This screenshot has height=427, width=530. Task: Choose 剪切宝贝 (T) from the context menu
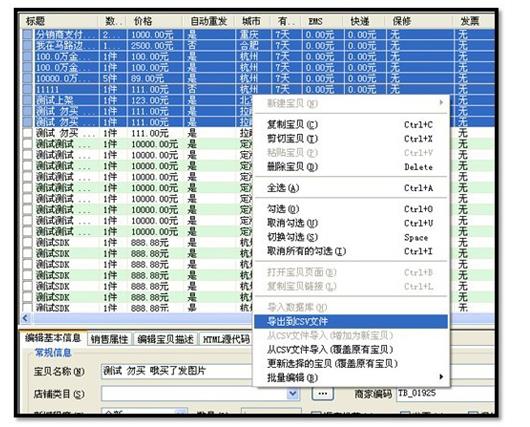351,139
